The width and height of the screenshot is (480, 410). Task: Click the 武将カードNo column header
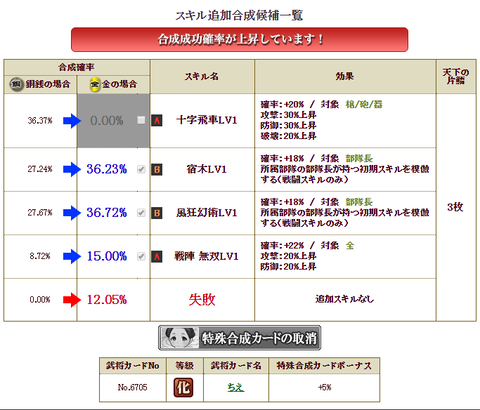[x=133, y=366]
